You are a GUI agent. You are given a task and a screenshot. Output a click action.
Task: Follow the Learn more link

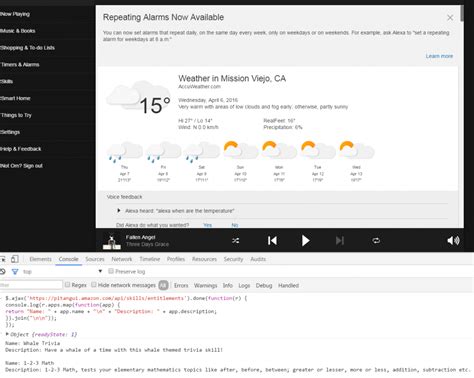click(439, 56)
